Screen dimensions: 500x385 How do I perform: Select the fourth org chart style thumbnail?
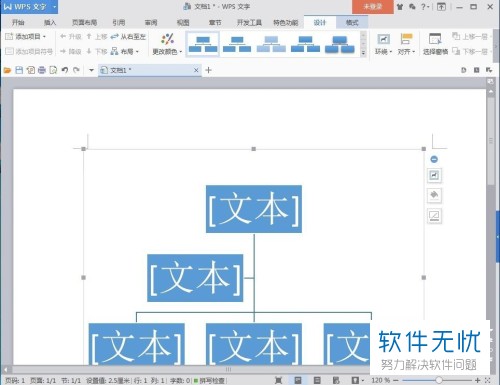305,44
